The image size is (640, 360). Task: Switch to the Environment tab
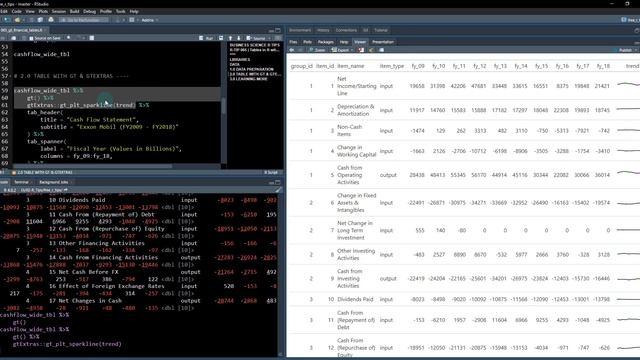pyautogui.click(x=300, y=30)
